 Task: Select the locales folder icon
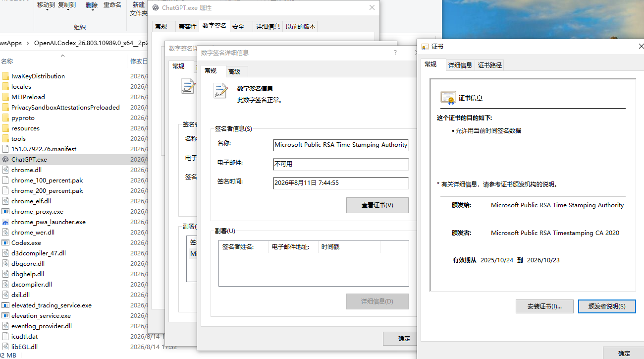pos(5,86)
